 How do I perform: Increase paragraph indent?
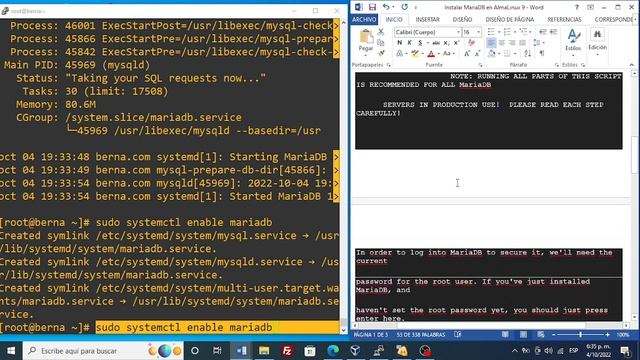pyautogui.click(x=553, y=32)
